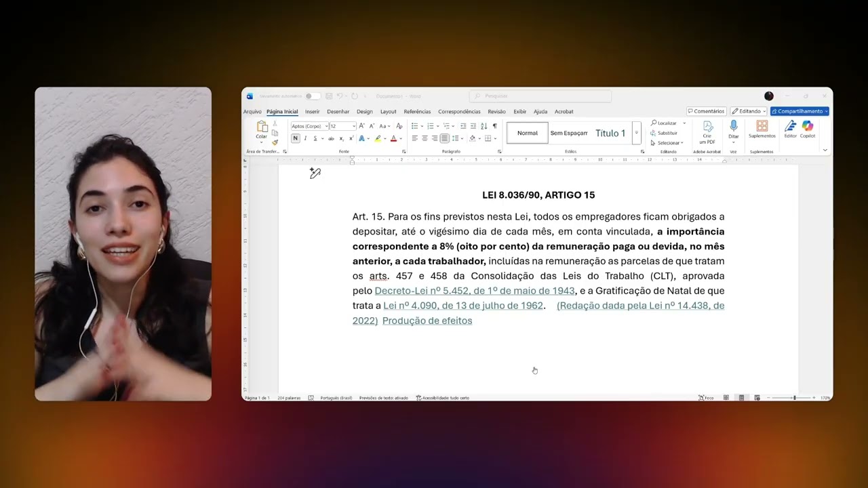868x488 pixels.
Task: Decrease font size with A˅ button
Action: pyautogui.click(x=372, y=126)
